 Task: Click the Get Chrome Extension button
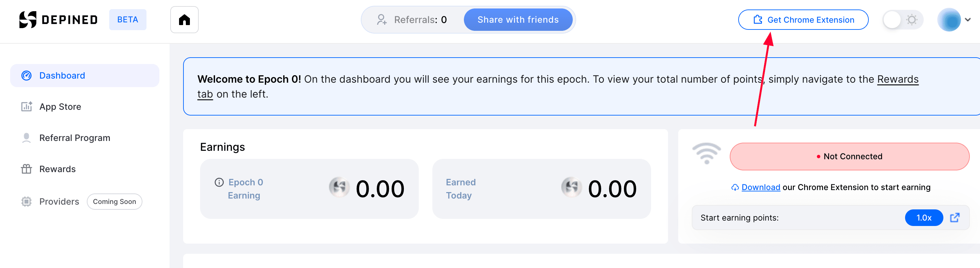tap(803, 20)
